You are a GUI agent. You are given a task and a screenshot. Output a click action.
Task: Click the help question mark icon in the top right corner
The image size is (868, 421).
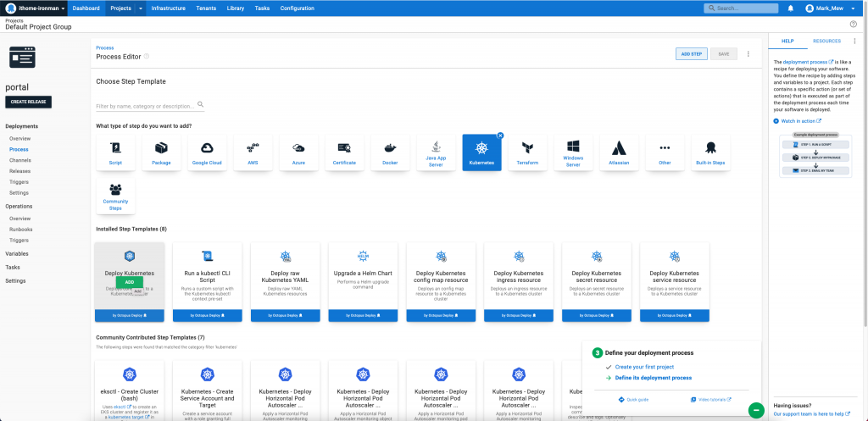853,24
